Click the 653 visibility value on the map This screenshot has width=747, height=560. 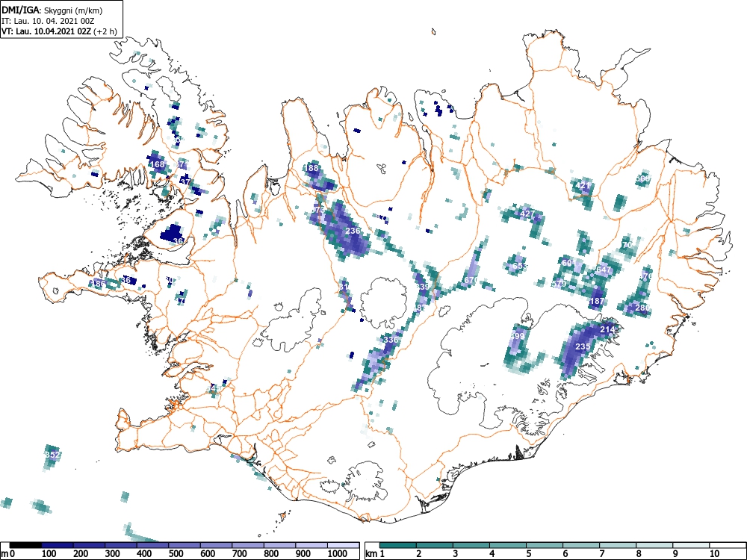coord(520,265)
